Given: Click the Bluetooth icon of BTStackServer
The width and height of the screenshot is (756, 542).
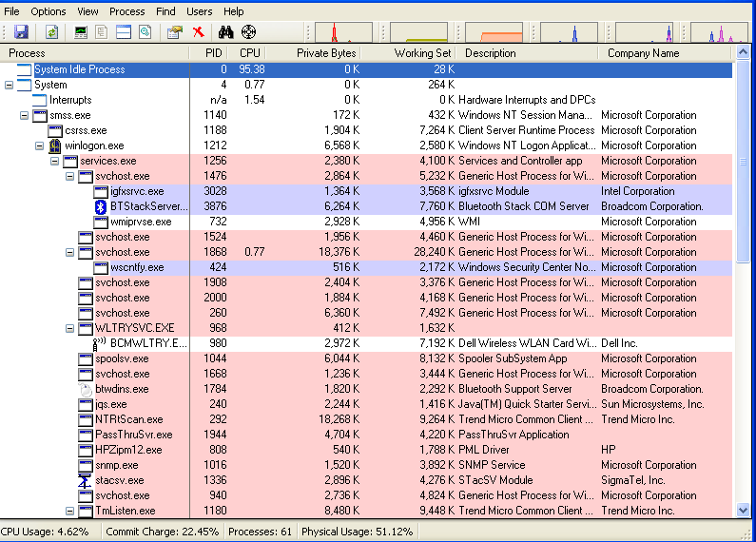Looking at the screenshot, I should 100,207.
